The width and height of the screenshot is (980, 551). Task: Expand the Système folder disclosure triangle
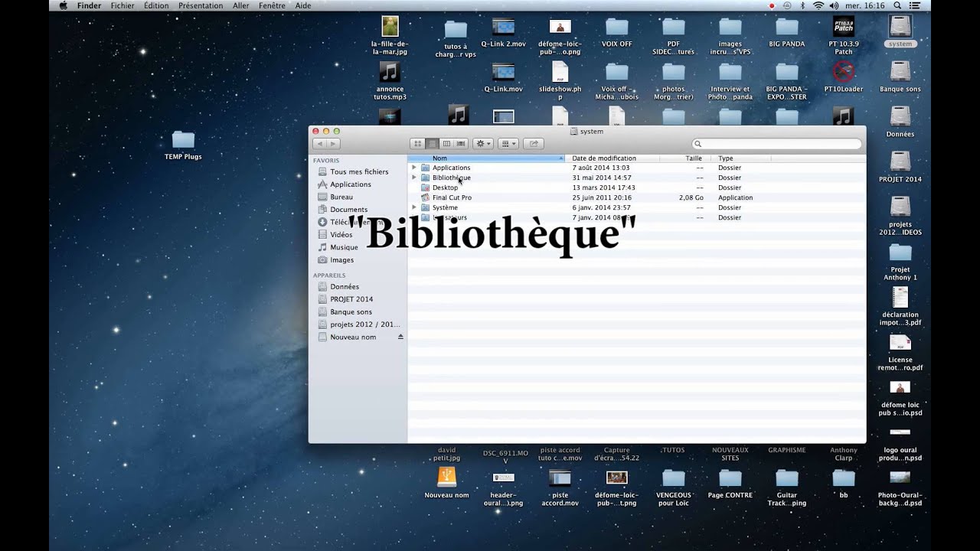(414, 207)
